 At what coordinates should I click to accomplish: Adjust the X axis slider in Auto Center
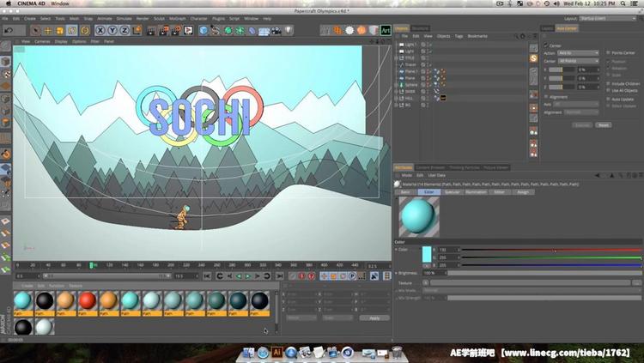562,70
